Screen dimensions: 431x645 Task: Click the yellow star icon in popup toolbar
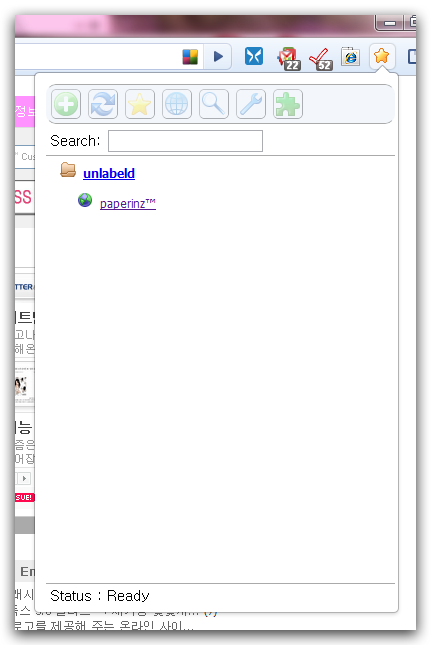click(x=140, y=104)
